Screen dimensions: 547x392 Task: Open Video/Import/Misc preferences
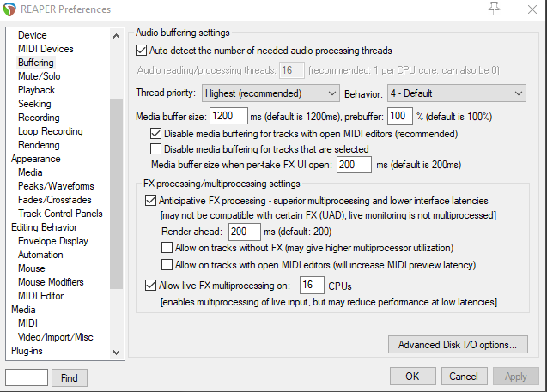[x=56, y=337]
